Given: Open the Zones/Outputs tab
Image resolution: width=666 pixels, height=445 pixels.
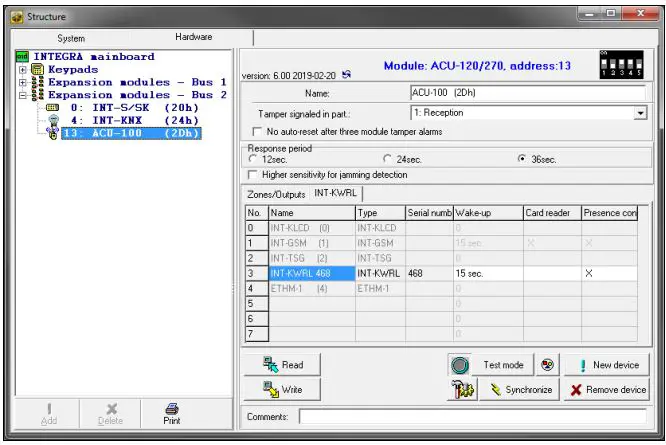Looking at the screenshot, I should click(x=276, y=194).
